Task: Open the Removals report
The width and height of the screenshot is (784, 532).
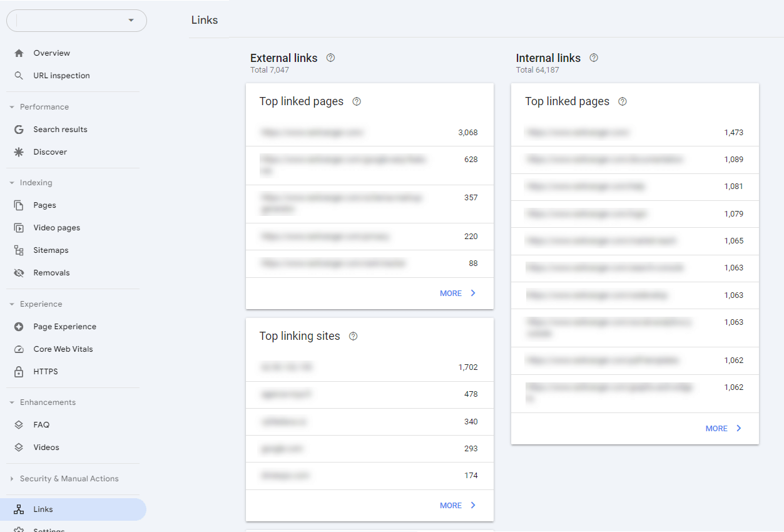Action: (x=51, y=272)
